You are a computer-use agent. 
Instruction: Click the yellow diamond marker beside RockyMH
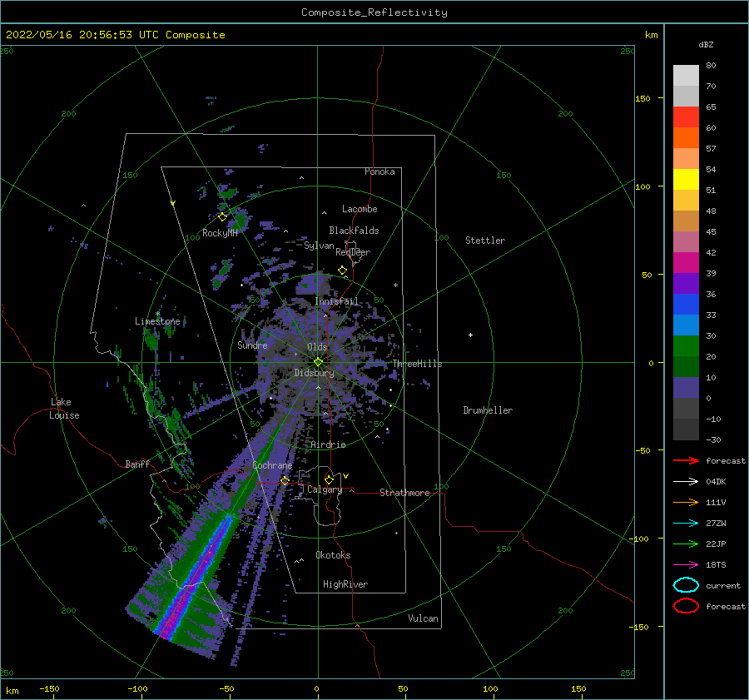click(222, 217)
